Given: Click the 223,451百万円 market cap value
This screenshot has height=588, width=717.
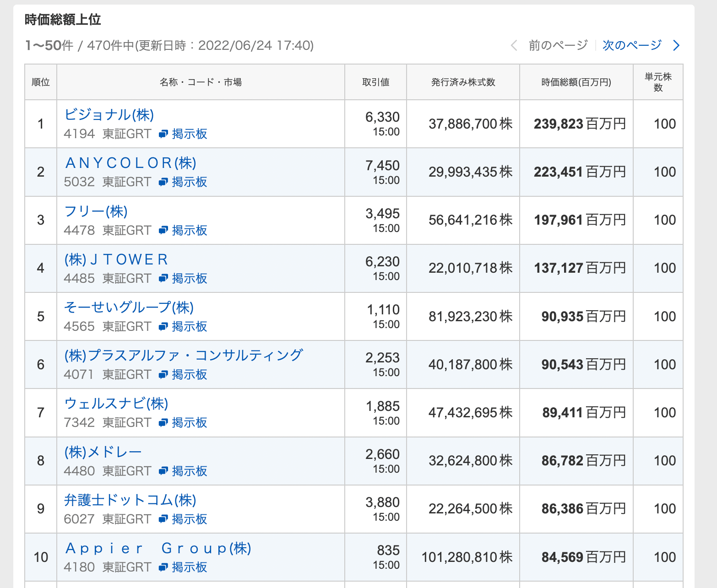Looking at the screenshot, I should tap(580, 172).
